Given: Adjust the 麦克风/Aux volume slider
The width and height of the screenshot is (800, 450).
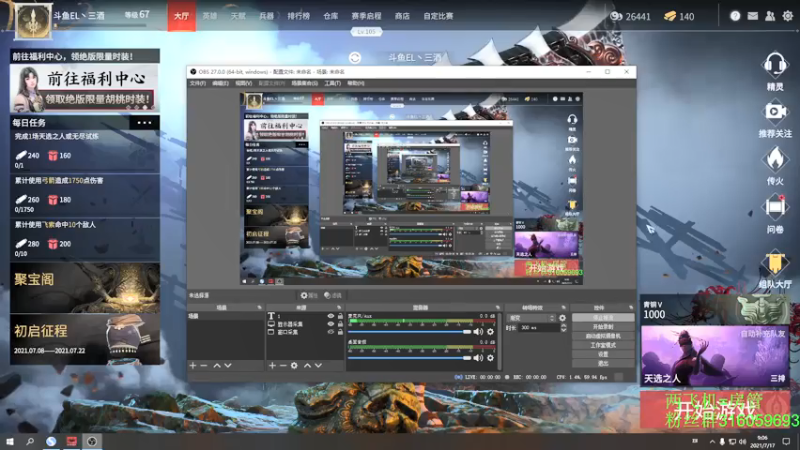Looking at the screenshot, I should point(409,332).
